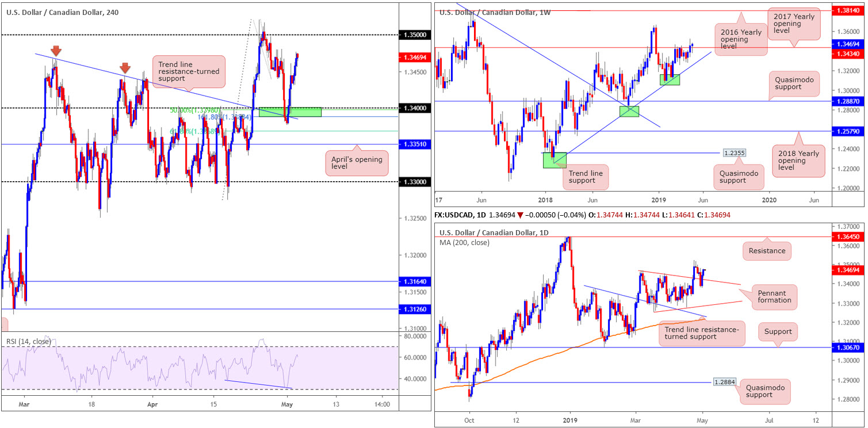Select the red 1.34694 price tag on the daily chart
The image size is (868, 428).
pos(848,269)
